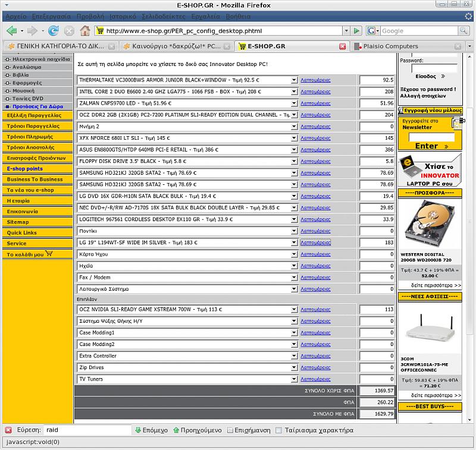Click the ΣΥΝΟΛΟ ΜΕ ΦΠΑ total value 1629.79
476x450 pixels.
point(377,414)
